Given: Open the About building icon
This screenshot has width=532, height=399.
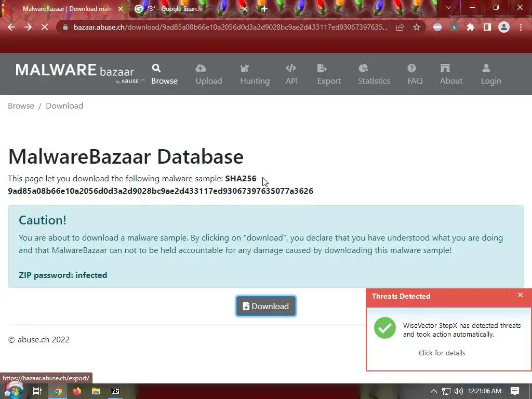Looking at the screenshot, I should [x=445, y=68].
